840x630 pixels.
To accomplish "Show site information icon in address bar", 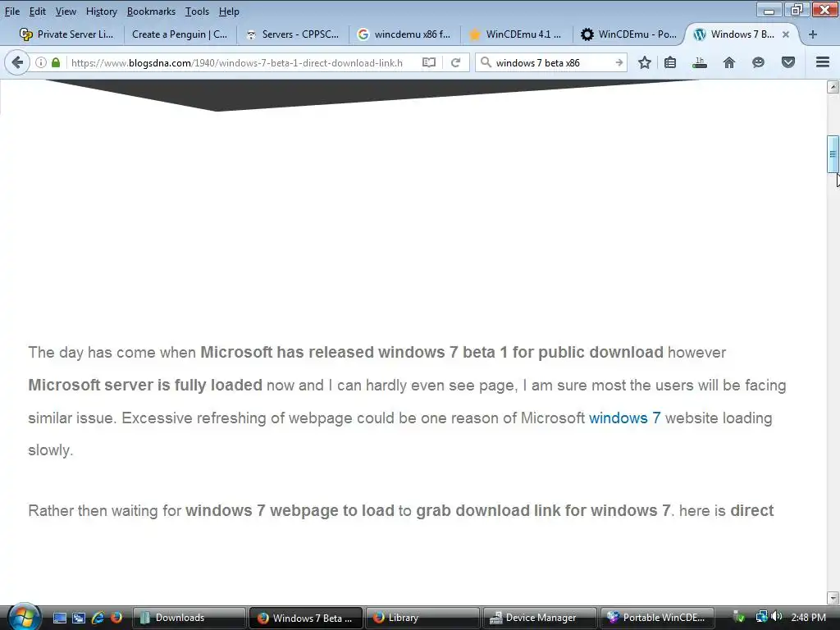I will [x=41, y=62].
